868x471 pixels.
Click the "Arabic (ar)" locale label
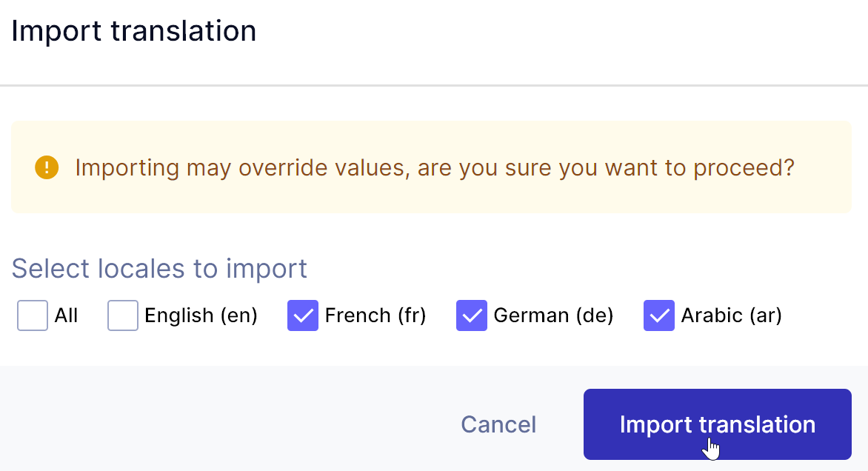731,315
